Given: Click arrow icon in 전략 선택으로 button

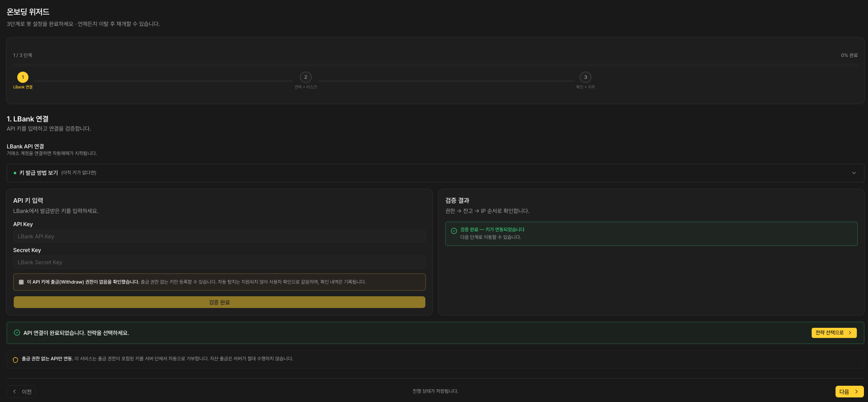Looking at the screenshot, I should 850,333.
